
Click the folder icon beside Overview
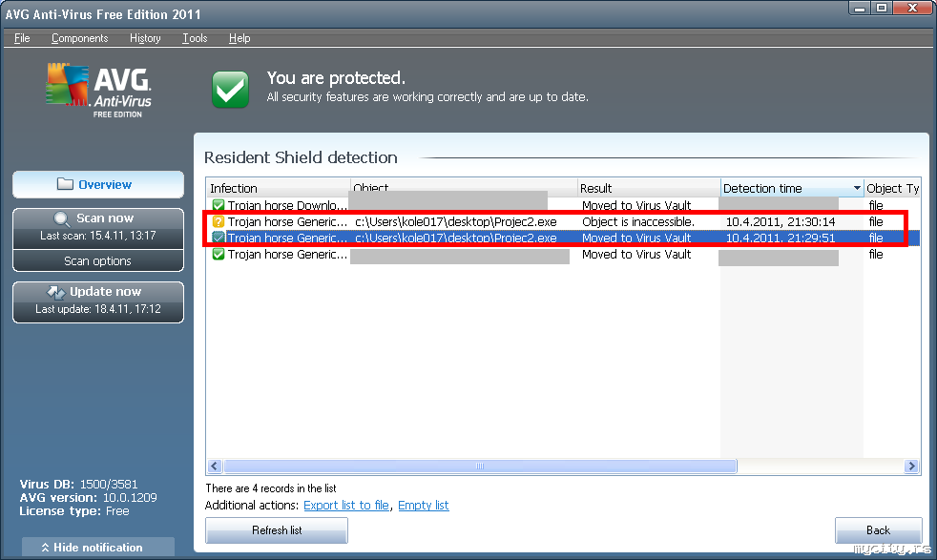pyautogui.click(x=65, y=184)
